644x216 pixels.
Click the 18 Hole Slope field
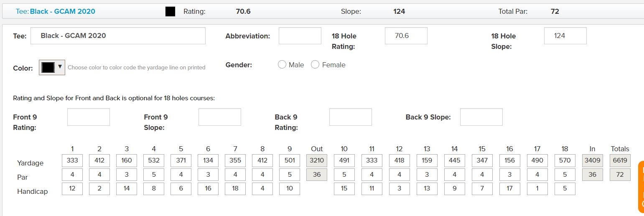click(x=565, y=36)
